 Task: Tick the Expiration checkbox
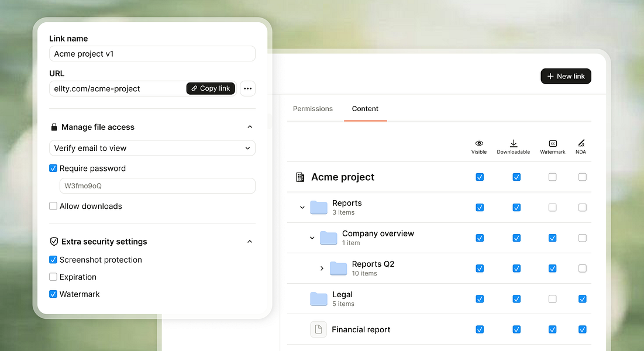tap(53, 277)
